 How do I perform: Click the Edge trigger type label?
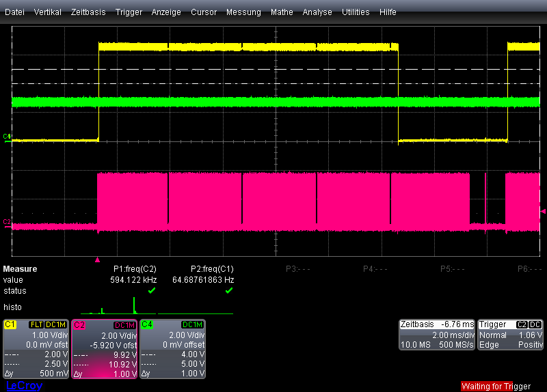[x=489, y=345]
